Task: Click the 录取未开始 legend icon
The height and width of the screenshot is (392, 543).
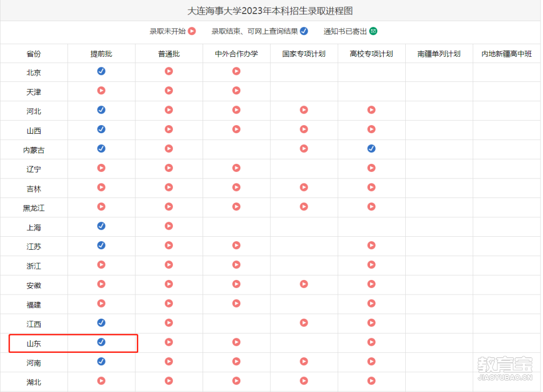Action: pyautogui.click(x=192, y=31)
